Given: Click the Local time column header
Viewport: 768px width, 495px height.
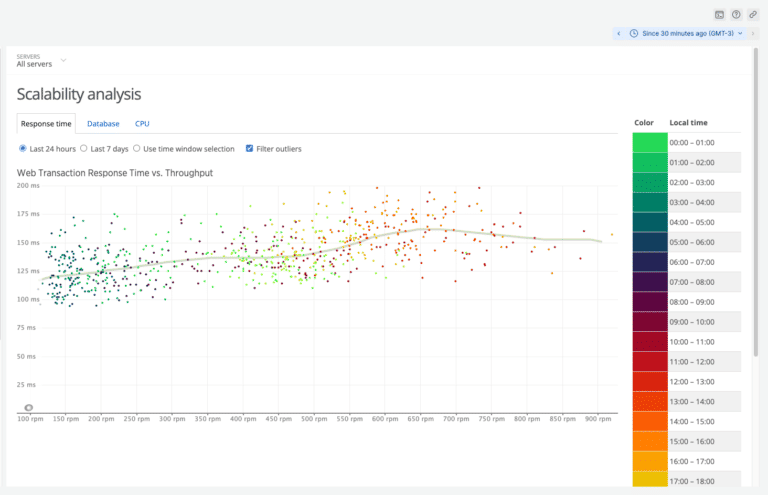Looking at the screenshot, I should pyautogui.click(x=688, y=122).
